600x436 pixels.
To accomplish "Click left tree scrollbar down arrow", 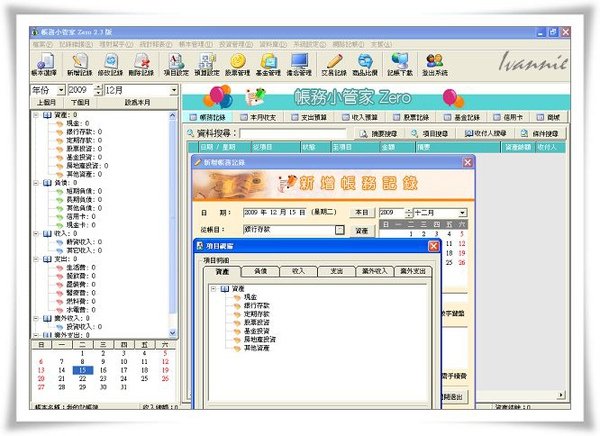I will click(173, 333).
